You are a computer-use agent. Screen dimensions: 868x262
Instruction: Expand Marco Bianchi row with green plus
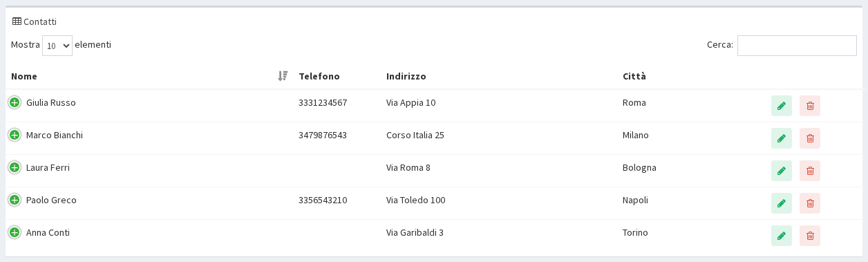[15, 135]
